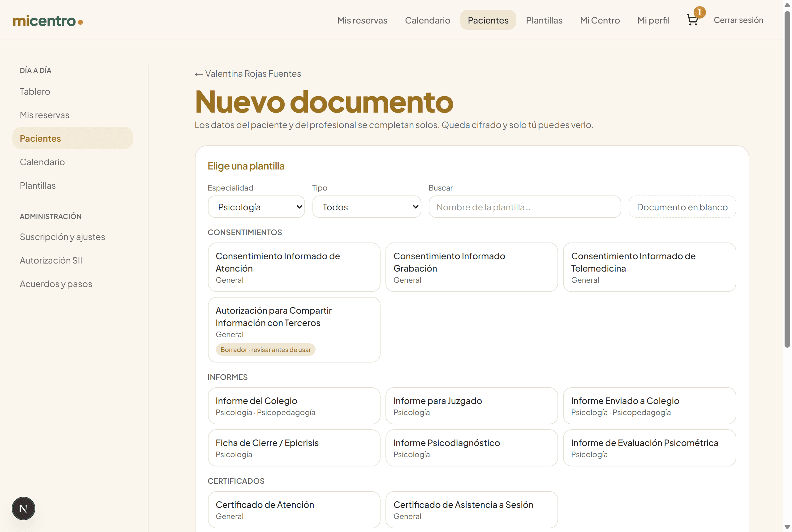Click the Buscar template name field

(525, 207)
